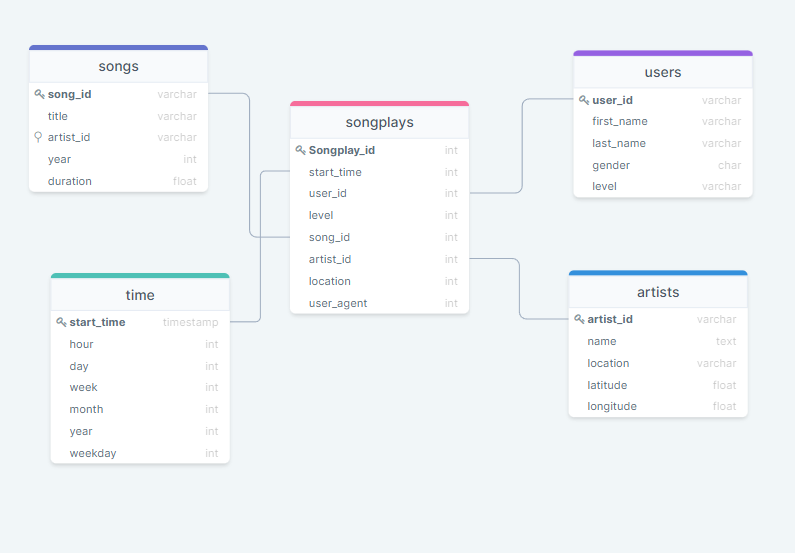Select the duration column in songs table

pos(70,181)
